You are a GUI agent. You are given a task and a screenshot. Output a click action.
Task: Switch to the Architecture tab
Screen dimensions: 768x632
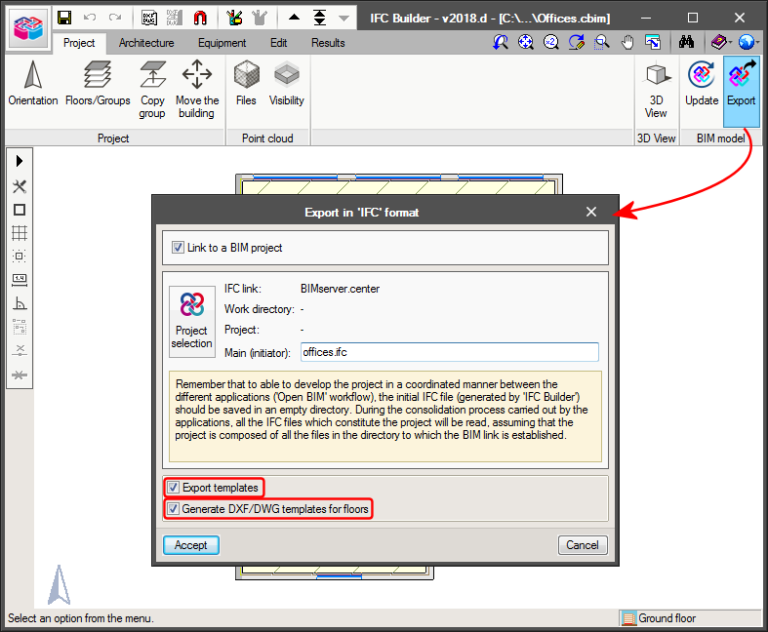point(146,43)
